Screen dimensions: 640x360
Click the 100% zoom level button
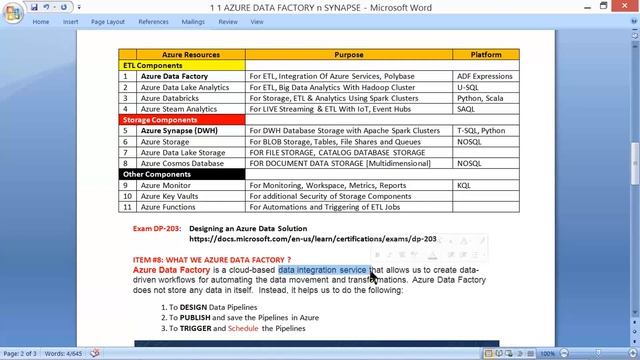click(547, 353)
